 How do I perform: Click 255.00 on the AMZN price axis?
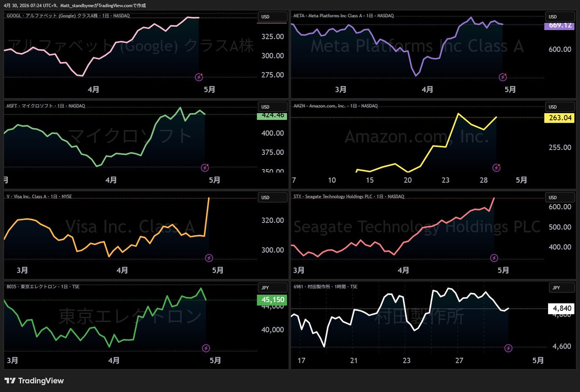point(559,147)
